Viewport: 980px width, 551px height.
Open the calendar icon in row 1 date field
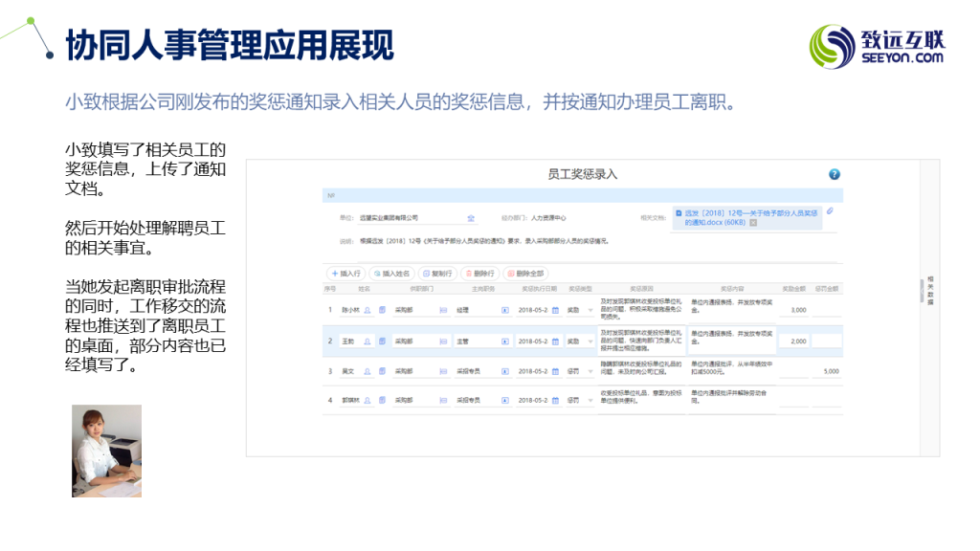point(555,310)
